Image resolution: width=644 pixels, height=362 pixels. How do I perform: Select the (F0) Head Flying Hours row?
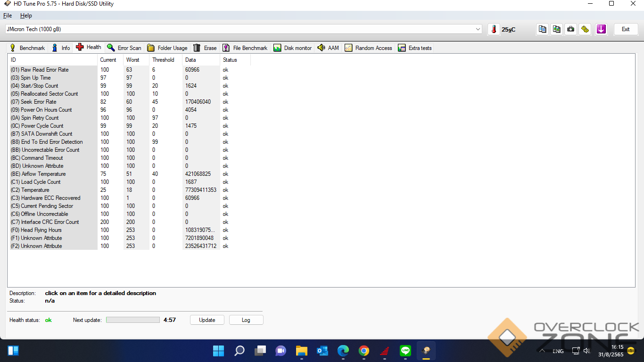tap(129, 230)
